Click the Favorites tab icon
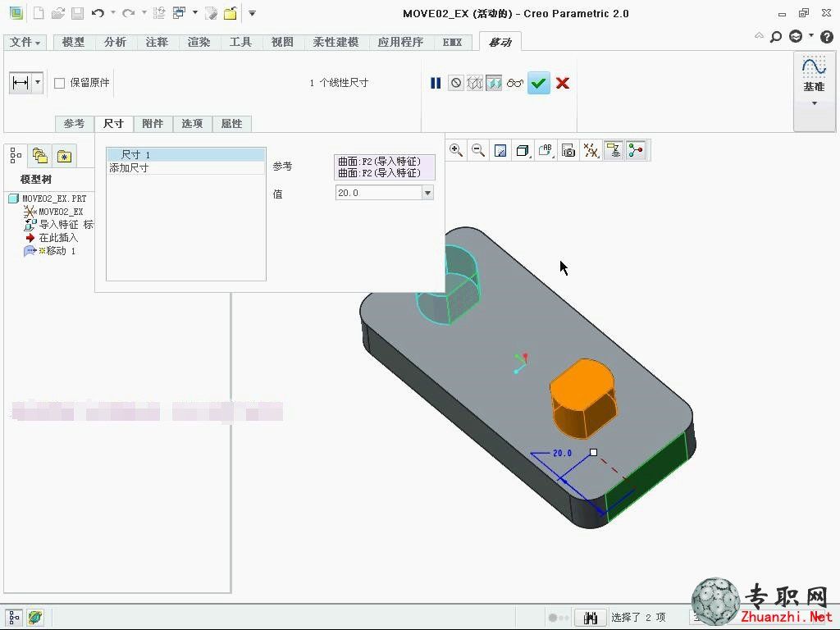 64,156
